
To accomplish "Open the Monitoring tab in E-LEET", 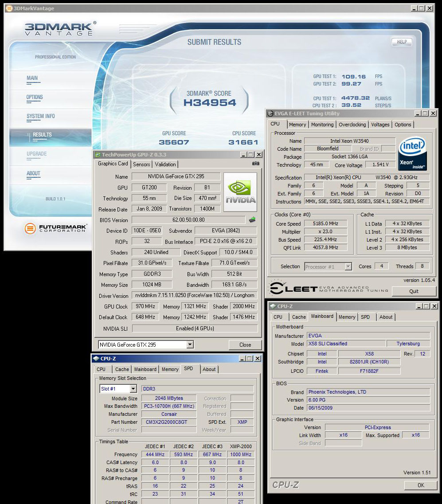I will 322,125.
